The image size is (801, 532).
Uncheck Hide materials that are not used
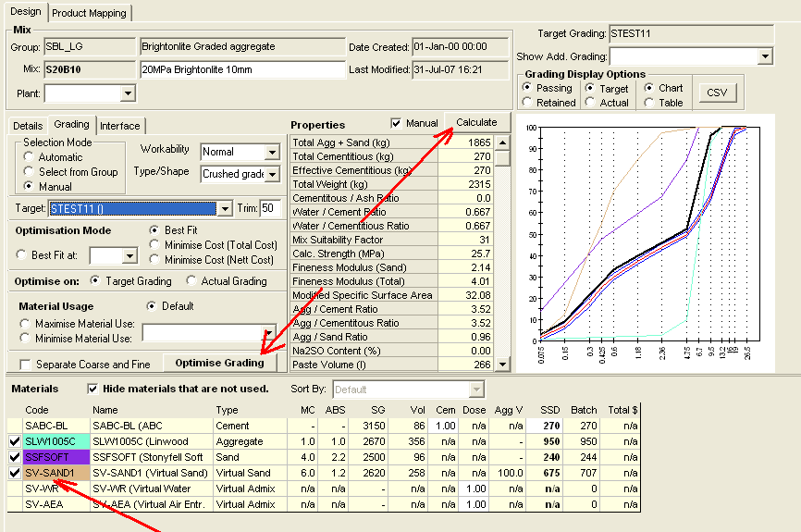[92, 390]
